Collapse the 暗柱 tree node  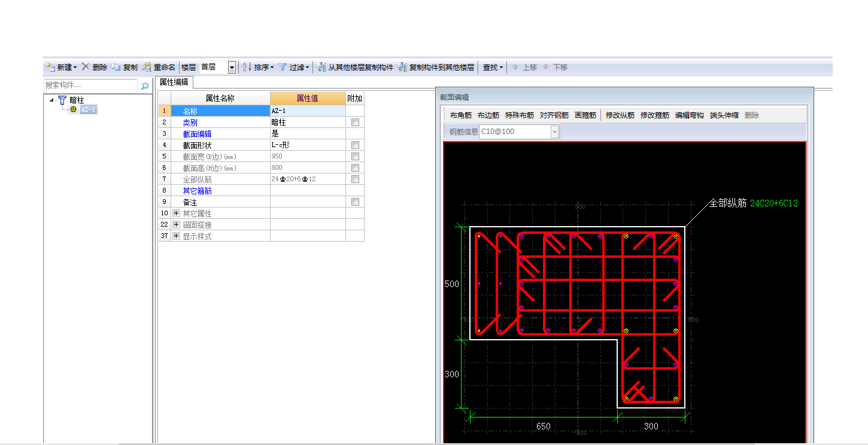52,100
